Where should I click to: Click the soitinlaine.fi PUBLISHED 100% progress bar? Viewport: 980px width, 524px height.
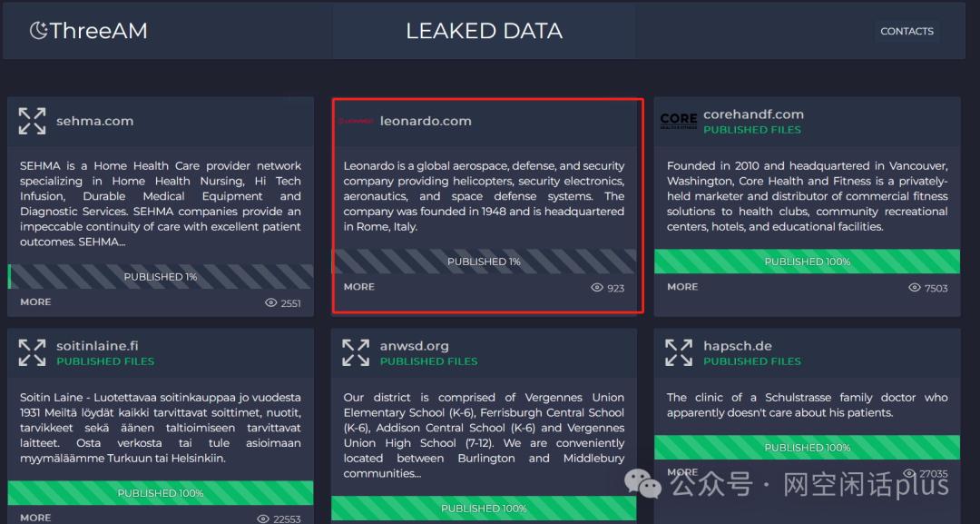point(161,493)
